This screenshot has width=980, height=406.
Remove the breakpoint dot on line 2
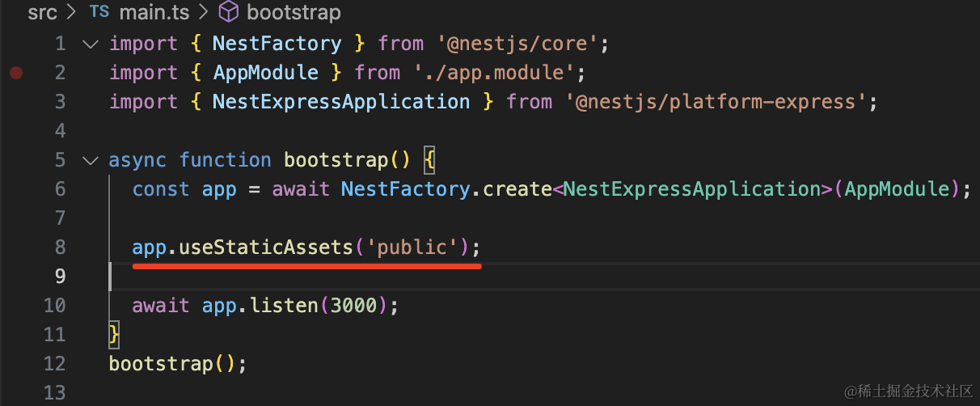point(16,73)
